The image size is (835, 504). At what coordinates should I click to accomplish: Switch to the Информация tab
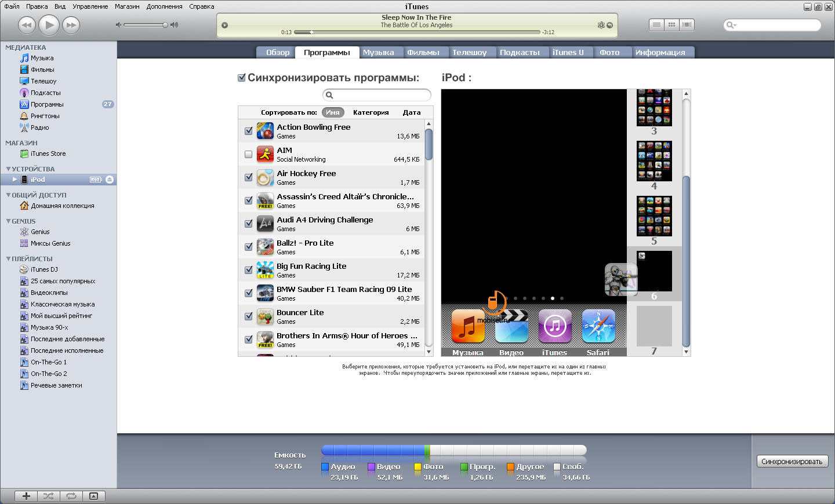pos(660,52)
